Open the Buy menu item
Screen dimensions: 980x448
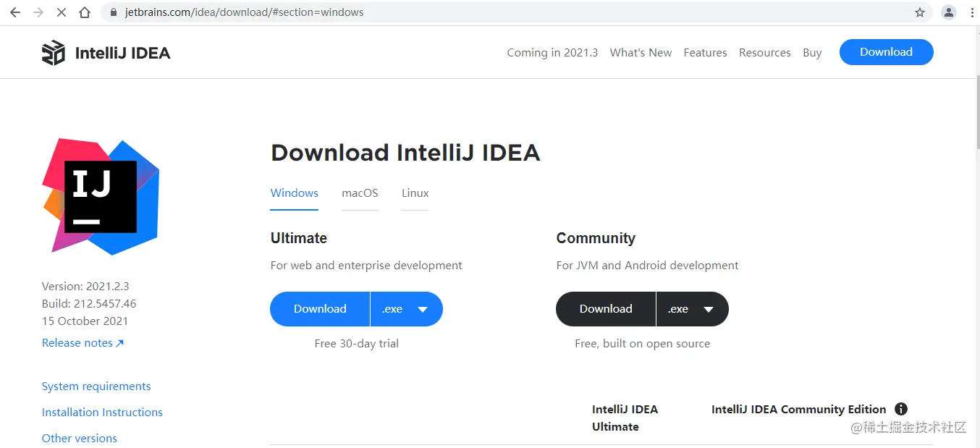pos(812,53)
